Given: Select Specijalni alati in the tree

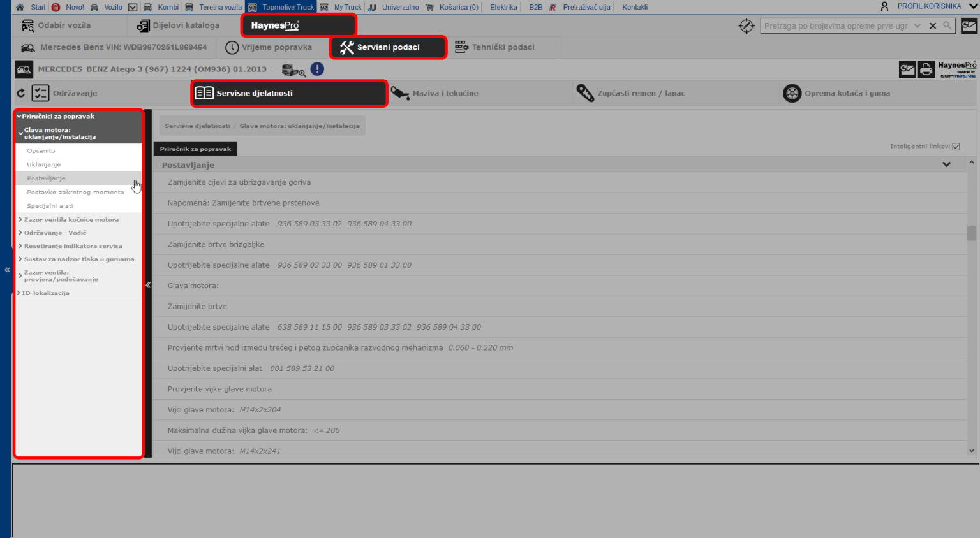Looking at the screenshot, I should tap(78, 206).
